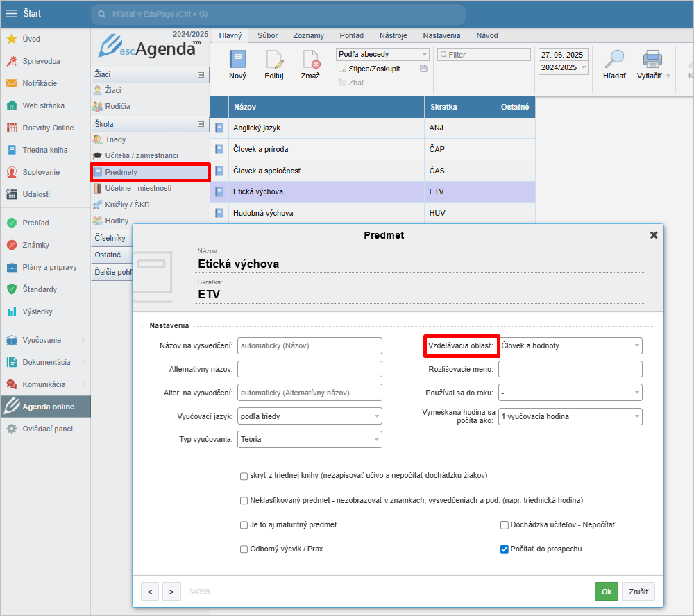Click the Plány a prípravy briefcase icon
Viewport: 694px width, 616px height.
[12, 267]
